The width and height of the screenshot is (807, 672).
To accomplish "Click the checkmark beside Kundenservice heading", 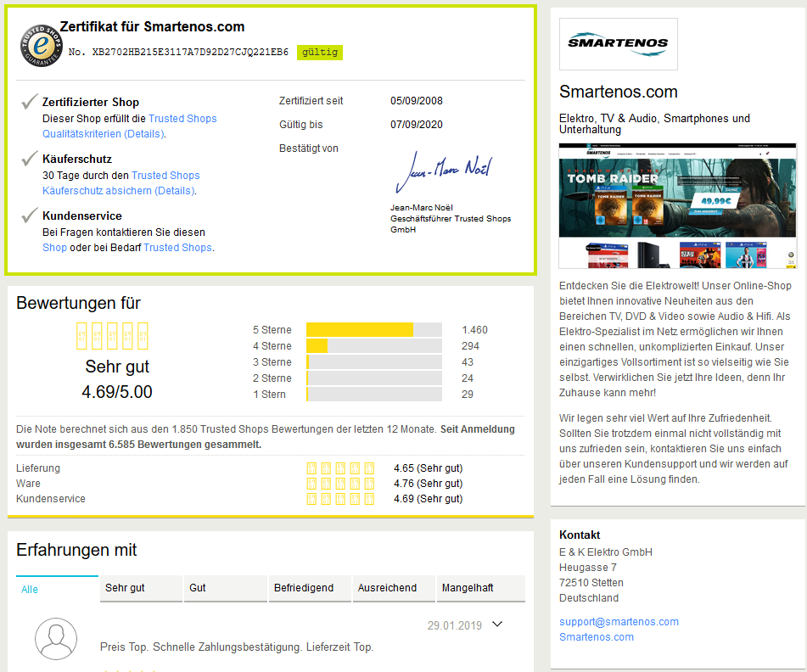I will click(30, 215).
